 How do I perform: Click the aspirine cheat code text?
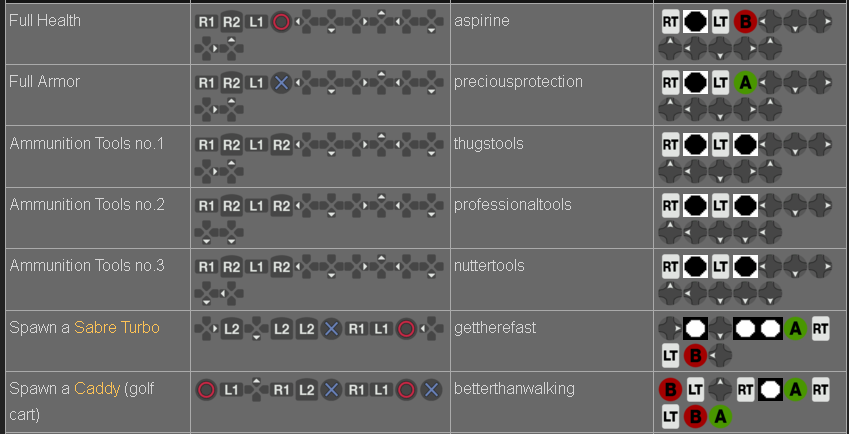[481, 20]
